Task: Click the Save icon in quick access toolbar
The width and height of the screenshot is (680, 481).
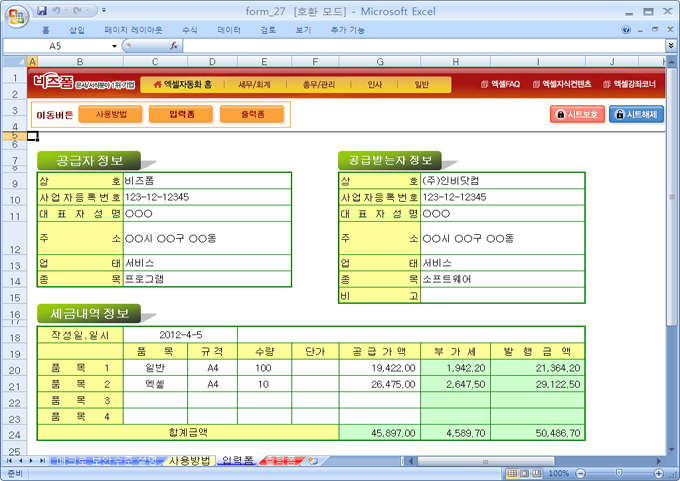Action: [x=42, y=10]
